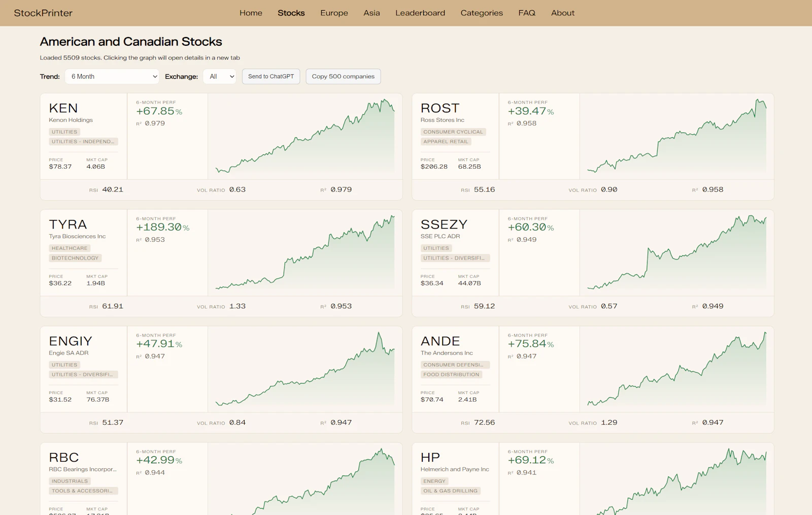This screenshot has width=812, height=515.
Task: Click the RBC ticker symbol
Action: tap(64, 457)
